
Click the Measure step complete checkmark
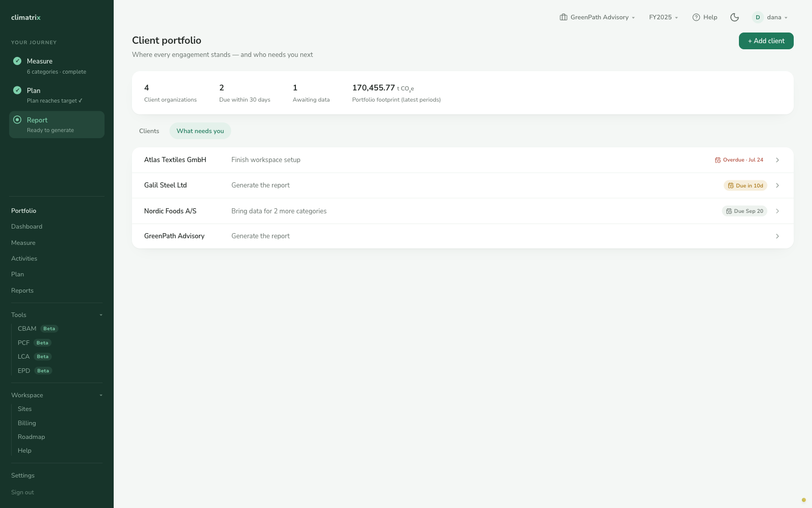click(17, 61)
